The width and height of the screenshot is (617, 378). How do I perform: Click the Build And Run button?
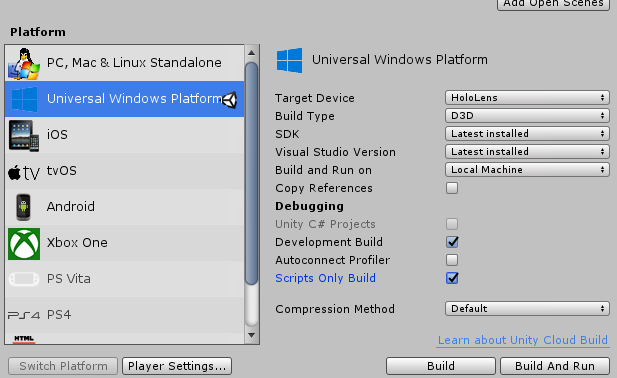(555, 366)
